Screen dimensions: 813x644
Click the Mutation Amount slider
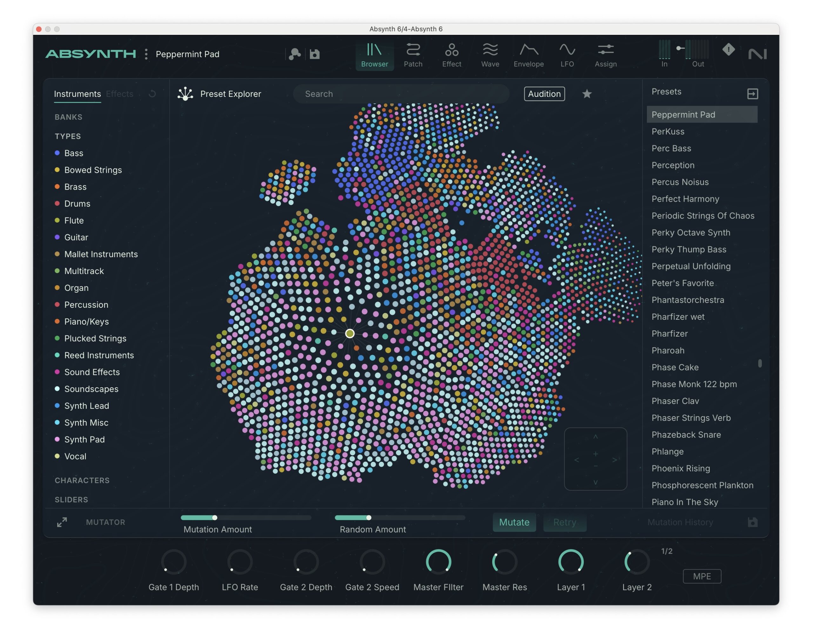click(245, 518)
